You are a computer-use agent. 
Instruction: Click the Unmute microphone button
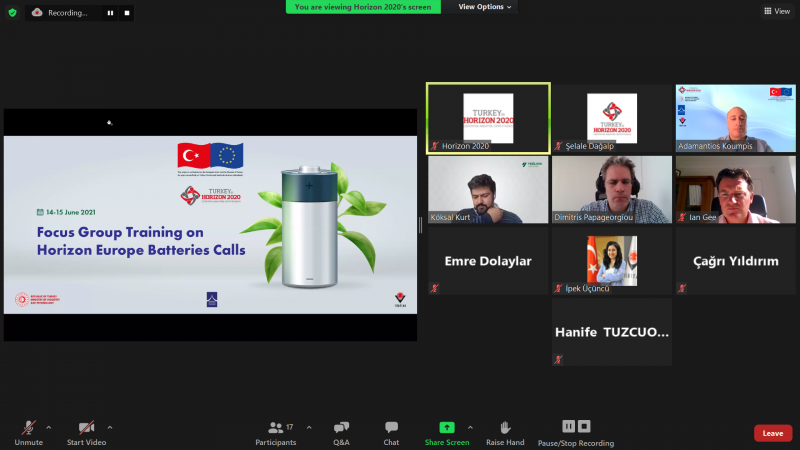[x=29, y=433]
